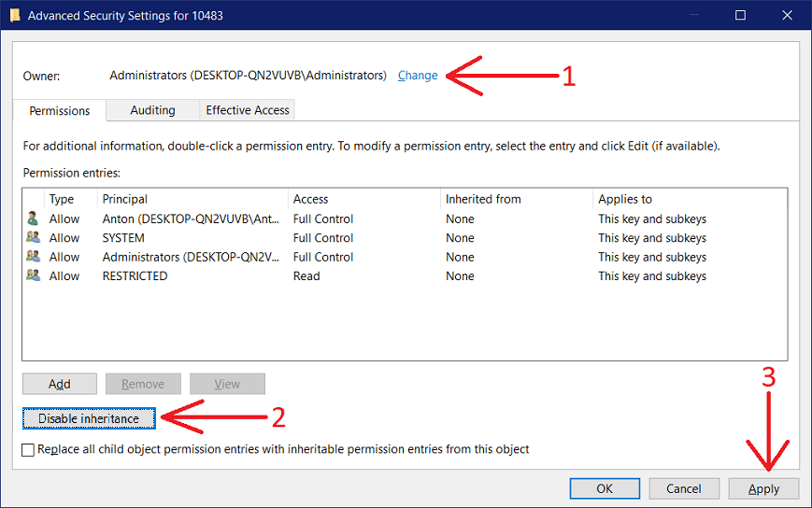Click Disable inheritance button
This screenshot has height=508, width=812.
pyautogui.click(x=89, y=418)
